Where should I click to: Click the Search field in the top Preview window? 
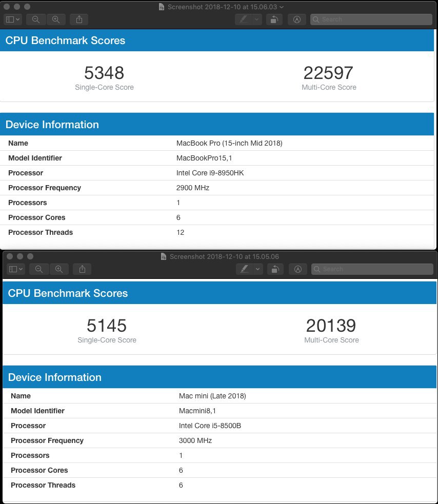click(x=371, y=19)
